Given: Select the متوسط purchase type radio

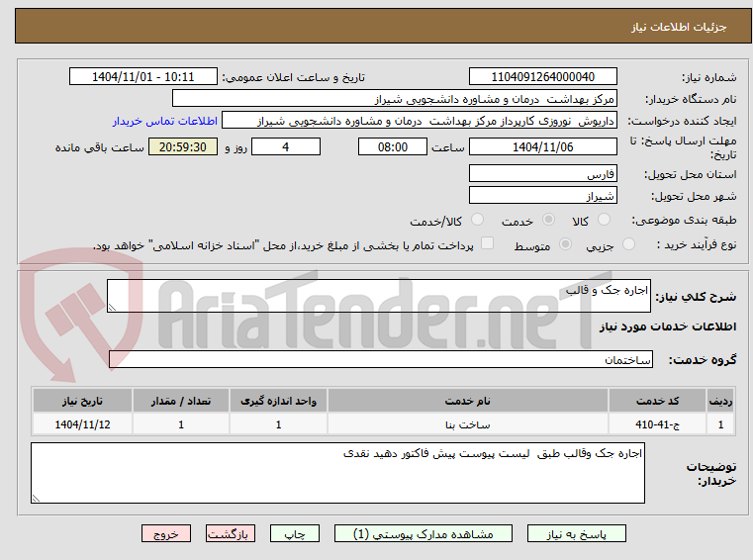Looking at the screenshot, I should (x=565, y=244).
